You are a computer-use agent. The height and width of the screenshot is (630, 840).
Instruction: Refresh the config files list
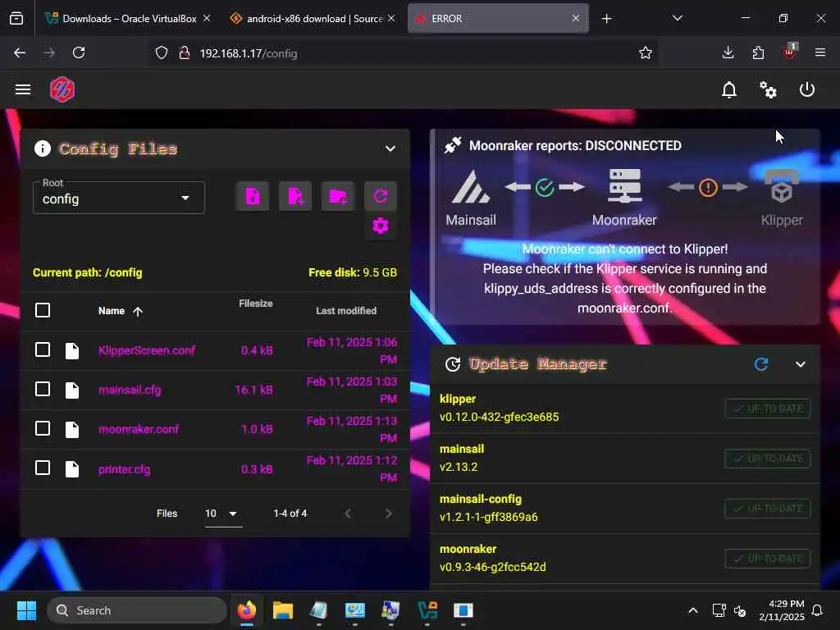tap(381, 196)
